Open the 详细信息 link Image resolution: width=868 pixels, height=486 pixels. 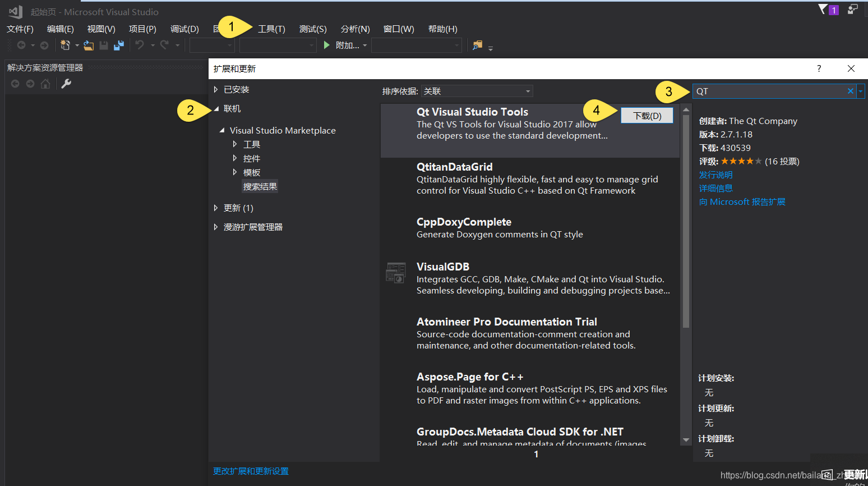point(716,189)
